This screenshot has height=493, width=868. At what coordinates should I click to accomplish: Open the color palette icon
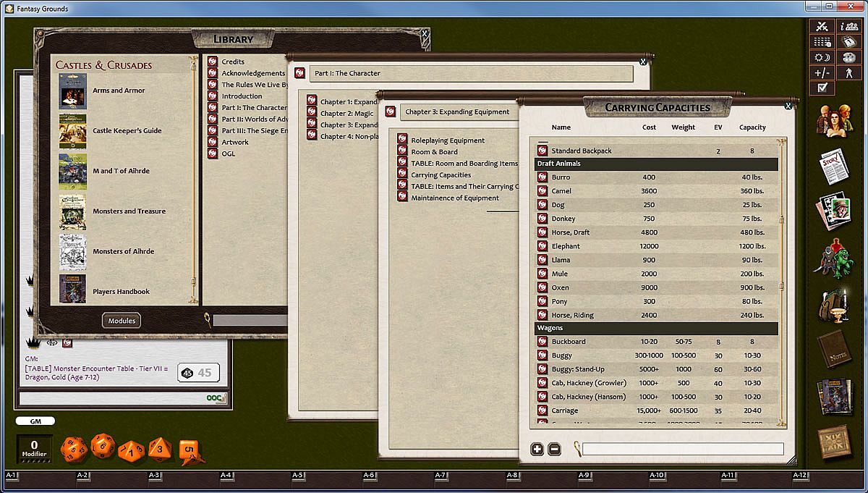click(848, 57)
